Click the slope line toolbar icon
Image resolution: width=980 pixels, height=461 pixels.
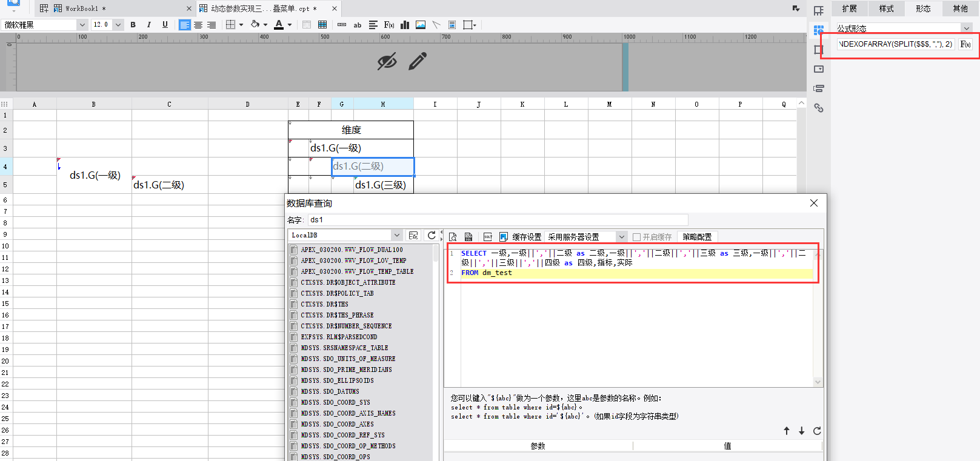[x=436, y=25]
